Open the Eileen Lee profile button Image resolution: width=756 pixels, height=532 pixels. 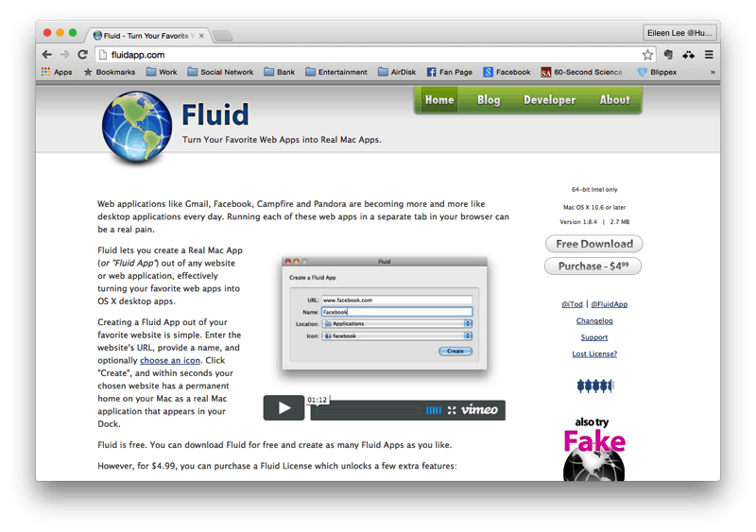point(679,33)
